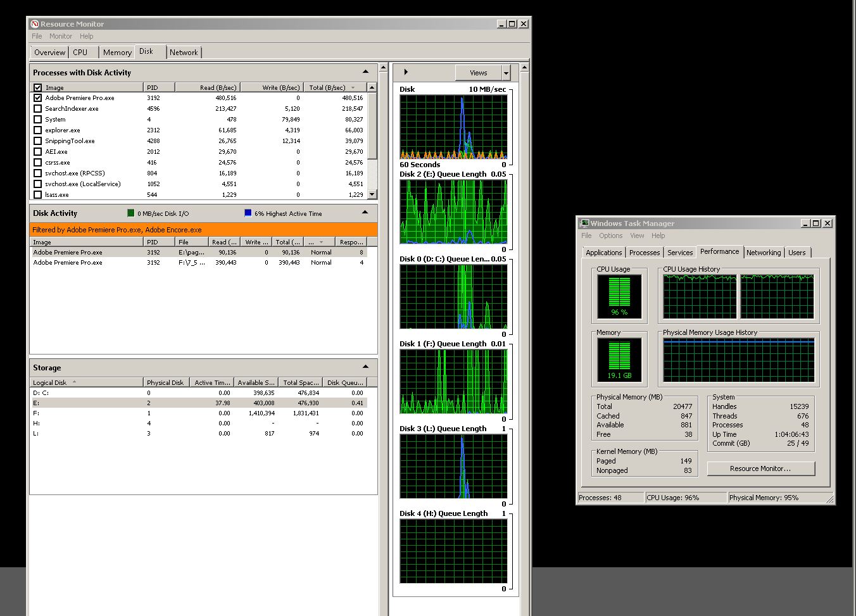Check the AEI.exe checkbox
Screen dimensions: 856x616
(38, 152)
